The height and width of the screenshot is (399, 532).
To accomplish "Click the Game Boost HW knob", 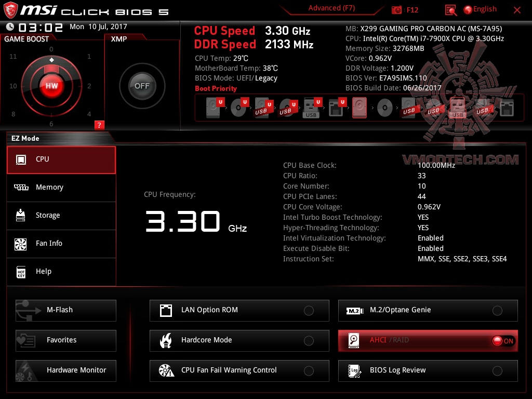I will tap(51, 86).
